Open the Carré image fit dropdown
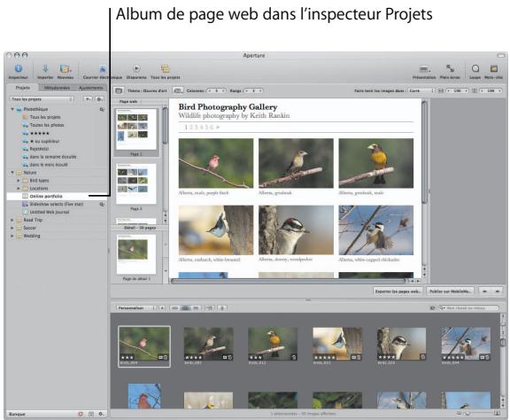The image size is (510, 420). tap(421, 91)
